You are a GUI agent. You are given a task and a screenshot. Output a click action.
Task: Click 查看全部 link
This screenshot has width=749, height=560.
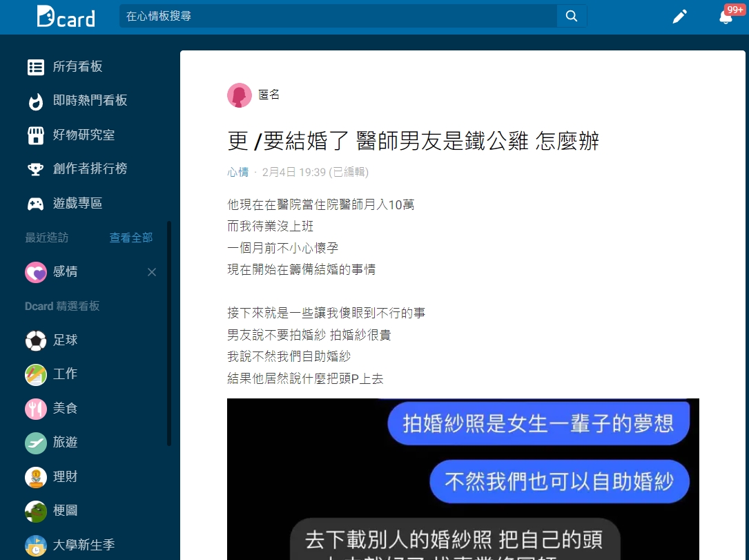pos(131,238)
